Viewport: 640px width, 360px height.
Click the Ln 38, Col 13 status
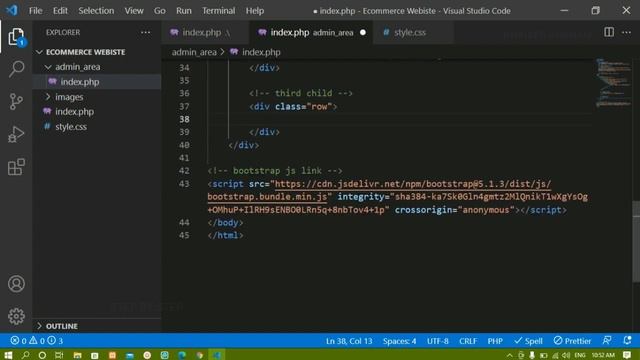pos(349,340)
